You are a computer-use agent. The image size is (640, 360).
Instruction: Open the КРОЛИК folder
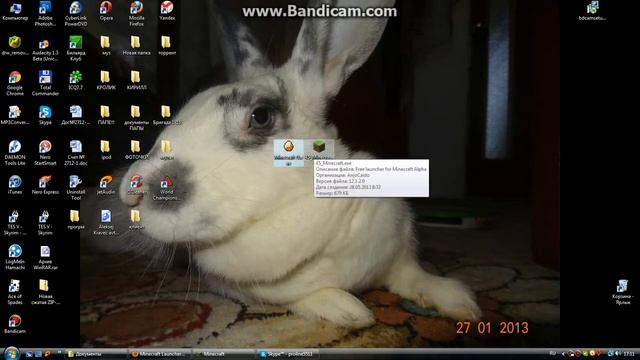click(x=106, y=80)
